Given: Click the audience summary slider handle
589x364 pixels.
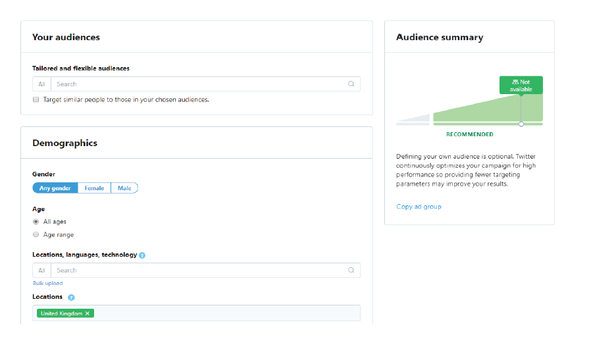Looking at the screenshot, I should pyautogui.click(x=521, y=124).
